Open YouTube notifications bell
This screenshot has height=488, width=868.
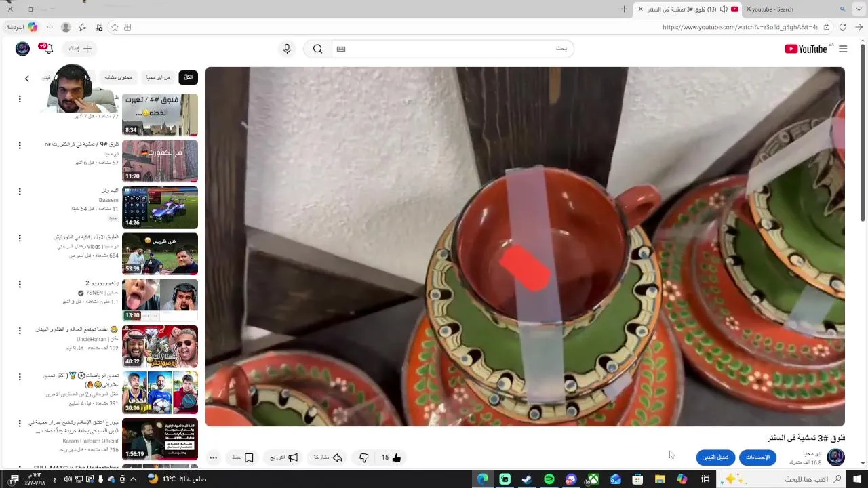pos(47,49)
